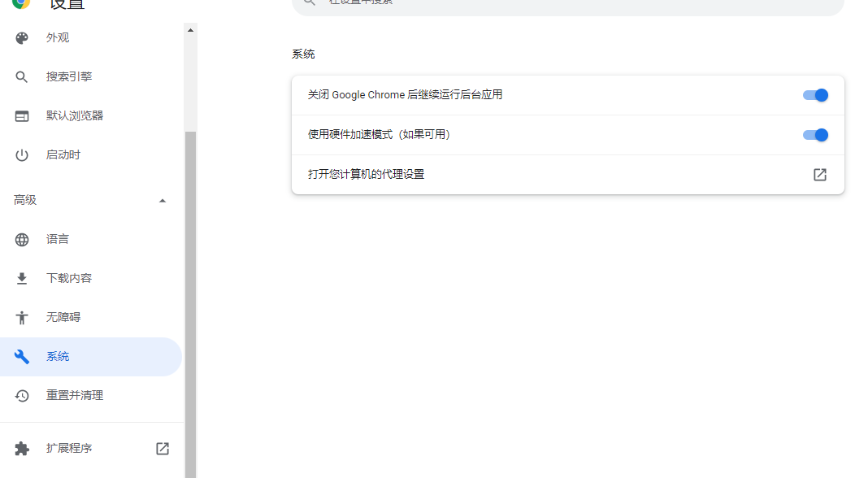Click the globe icon for 语言
The image size is (868, 478).
click(x=22, y=239)
